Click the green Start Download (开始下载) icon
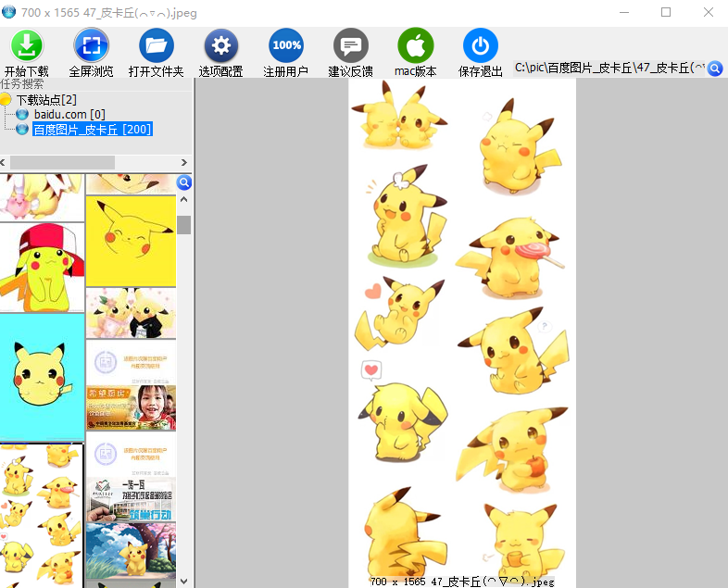This screenshot has height=588, width=728. [27, 45]
